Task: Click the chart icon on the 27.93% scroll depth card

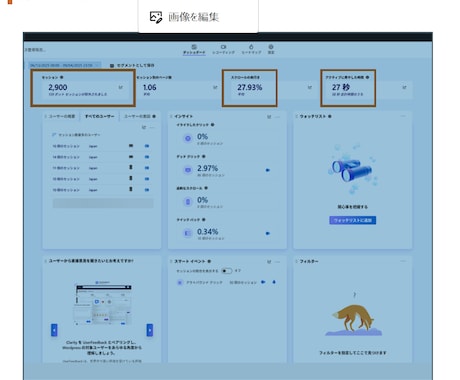Action: 310,87
